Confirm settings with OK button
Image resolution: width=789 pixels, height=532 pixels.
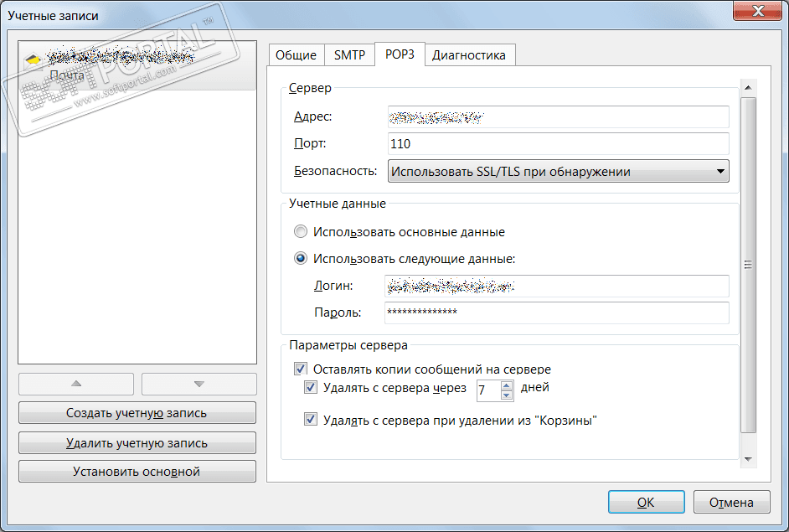click(646, 503)
